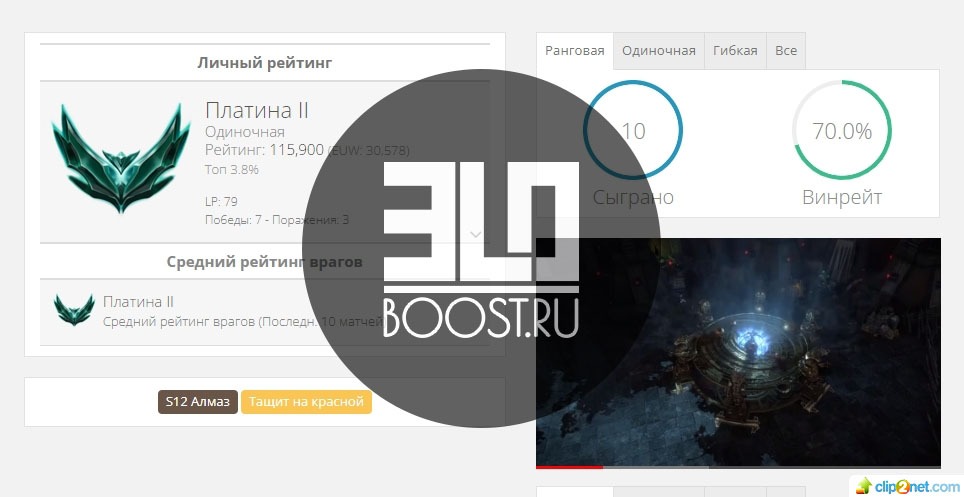Screen dimensions: 964x497
Task: Switch to the Ранговая tab
Action: coord(574,51)
